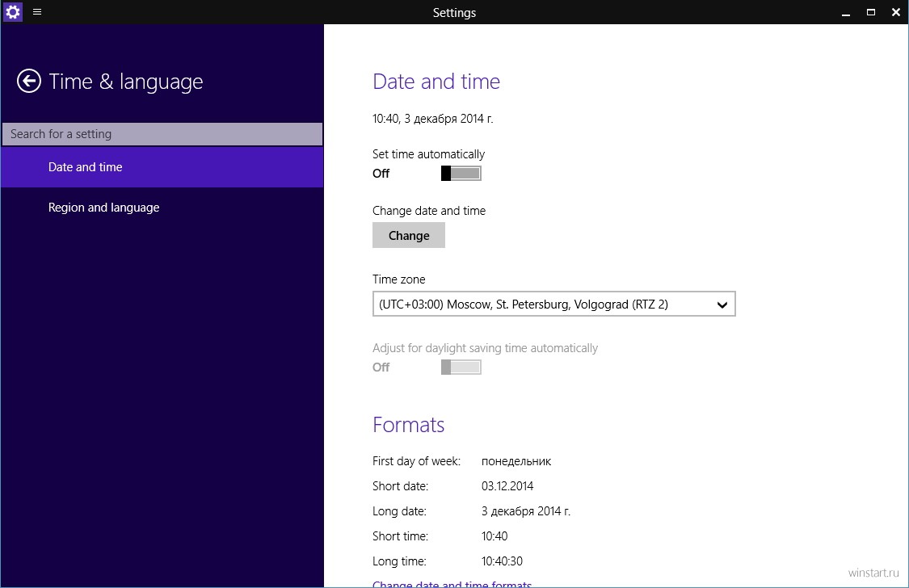This screenshot has height=588, width=909.
Task: Click the Formats heading
Action: tap(408, 425)
